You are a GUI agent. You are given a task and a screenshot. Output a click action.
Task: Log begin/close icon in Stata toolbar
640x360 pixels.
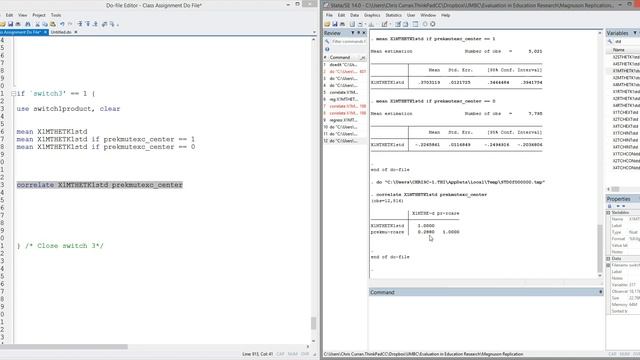(x=352, y=24)
